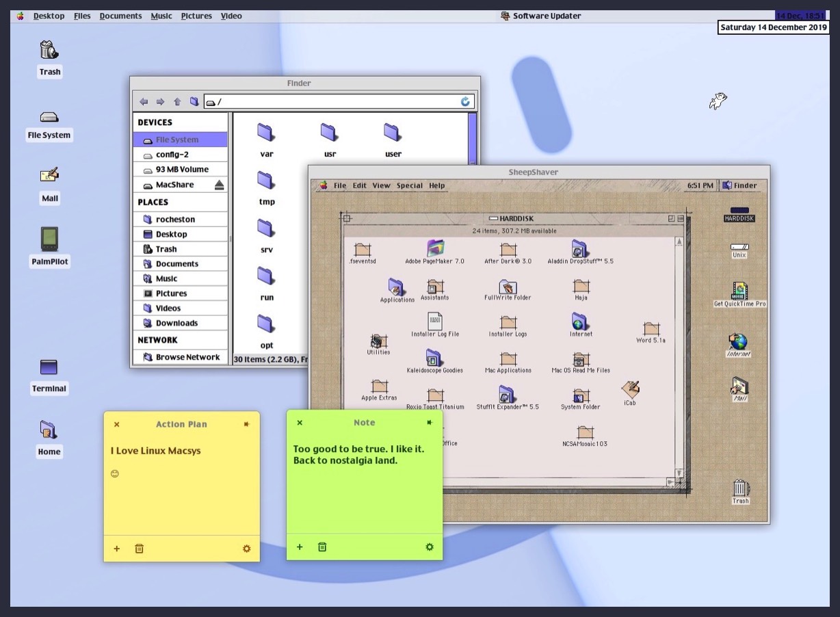The width and height of the screenshot is (840, 617).
Task: Open the Trash icon on the Linux desktop
Action: (x=49, y=50)
